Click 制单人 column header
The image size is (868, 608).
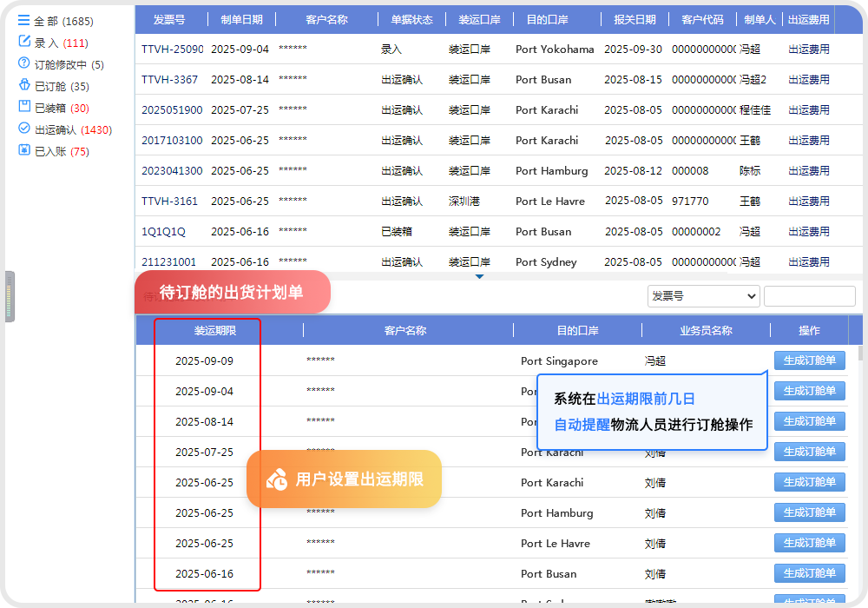759,20
